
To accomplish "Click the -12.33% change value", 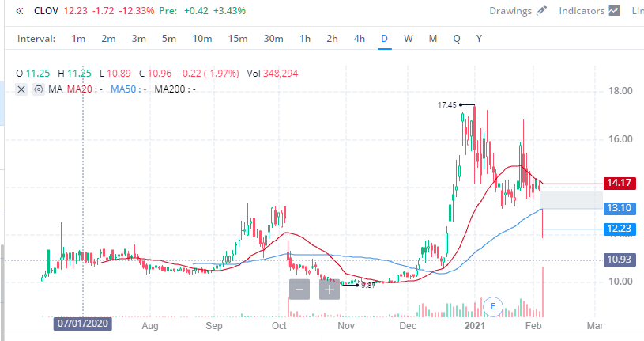I will 137,11.
